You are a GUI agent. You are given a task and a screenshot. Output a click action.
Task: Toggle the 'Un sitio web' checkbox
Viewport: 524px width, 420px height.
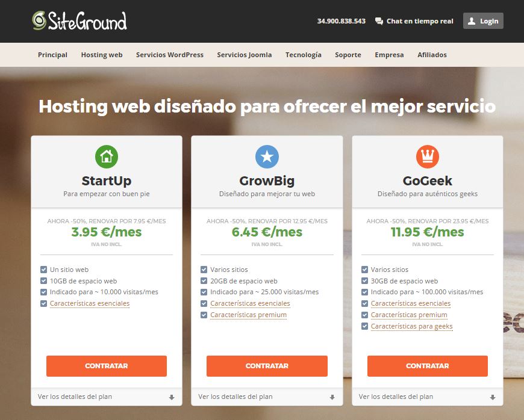click(43, 270)
